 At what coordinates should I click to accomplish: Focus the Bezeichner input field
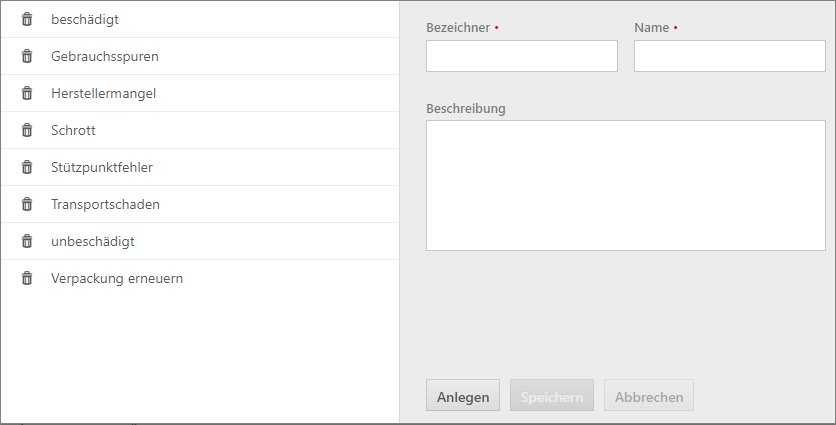click(521, 56)
